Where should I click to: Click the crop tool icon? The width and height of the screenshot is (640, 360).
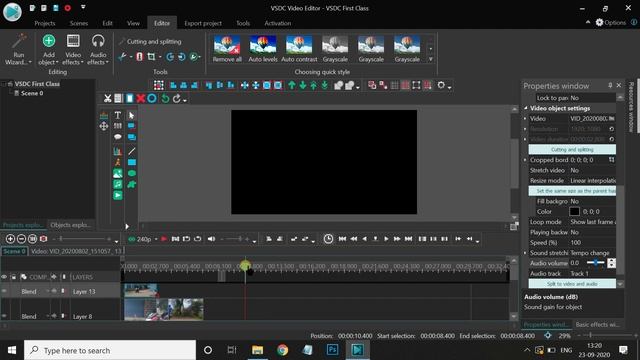pos(151,57)
